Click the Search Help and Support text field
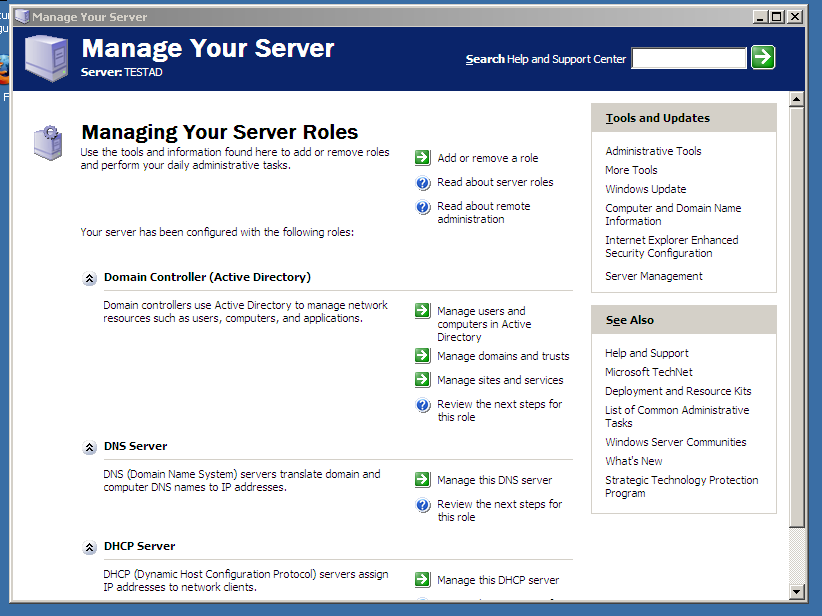 [689, 59]
